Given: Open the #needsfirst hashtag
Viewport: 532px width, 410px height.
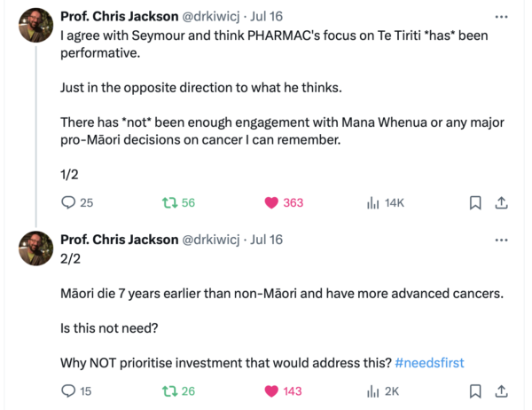Looking at the screenshot, I should pos(429,362).
